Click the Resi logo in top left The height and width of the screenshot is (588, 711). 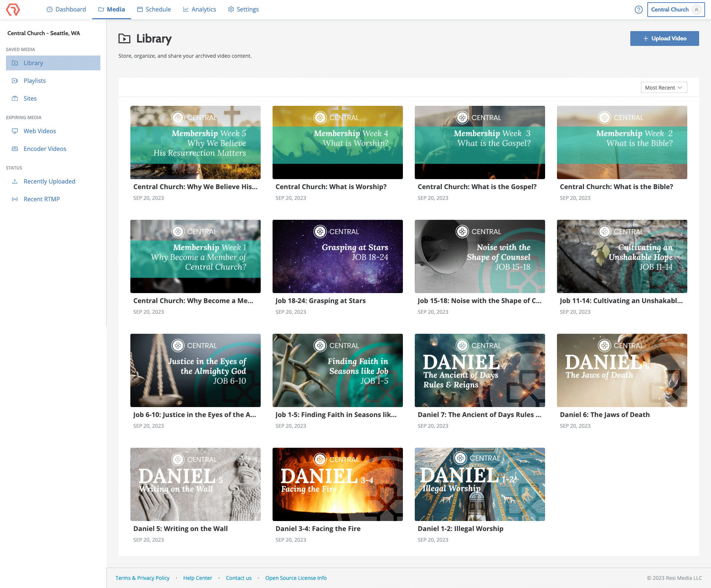13,9
